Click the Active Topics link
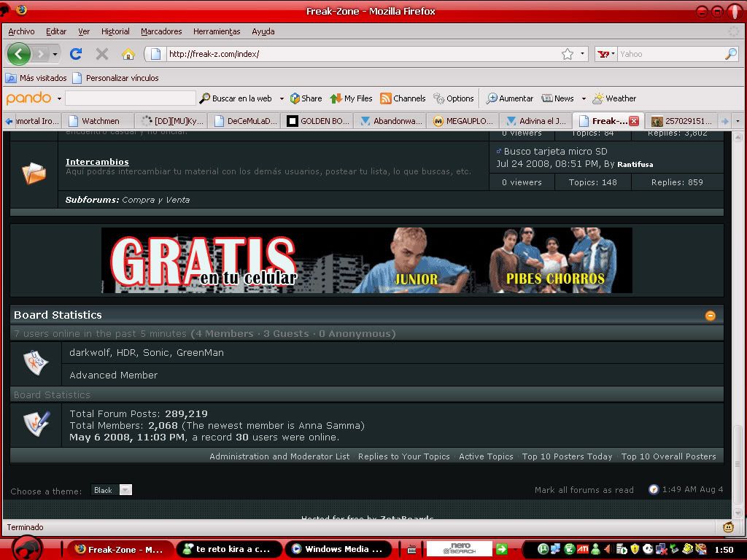Viewport: 747px width, 560px height. (x=486, y=456)
